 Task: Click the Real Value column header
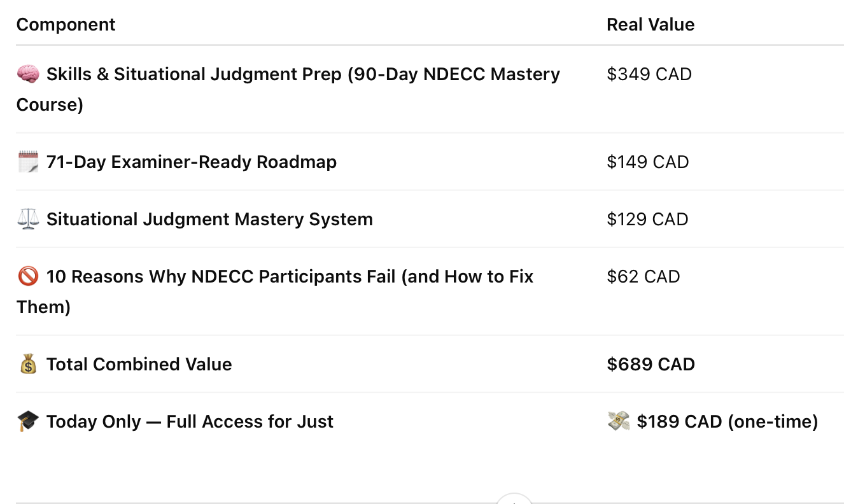click(x=651, y=25)
